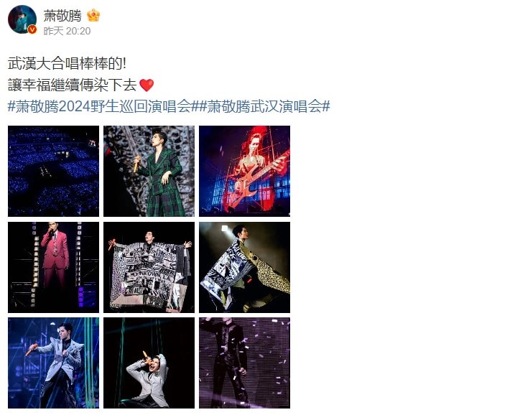View side-profile photo with gold patterned cape
Viewport: 520px width, 420px height.
point(244,267)
